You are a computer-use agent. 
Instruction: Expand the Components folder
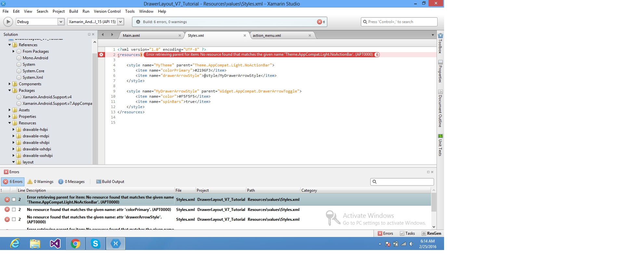click(9, 84)
